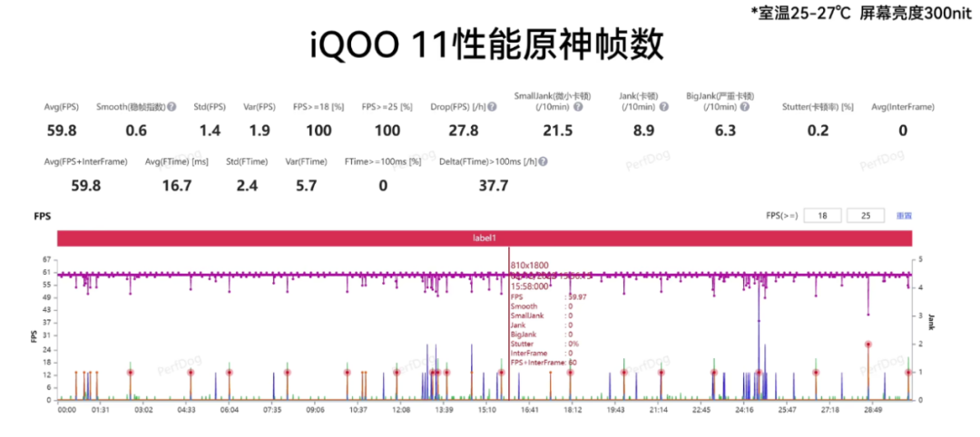Click the FTime>=100ms [%] label
980x437 pixels.
pos(383,161)
